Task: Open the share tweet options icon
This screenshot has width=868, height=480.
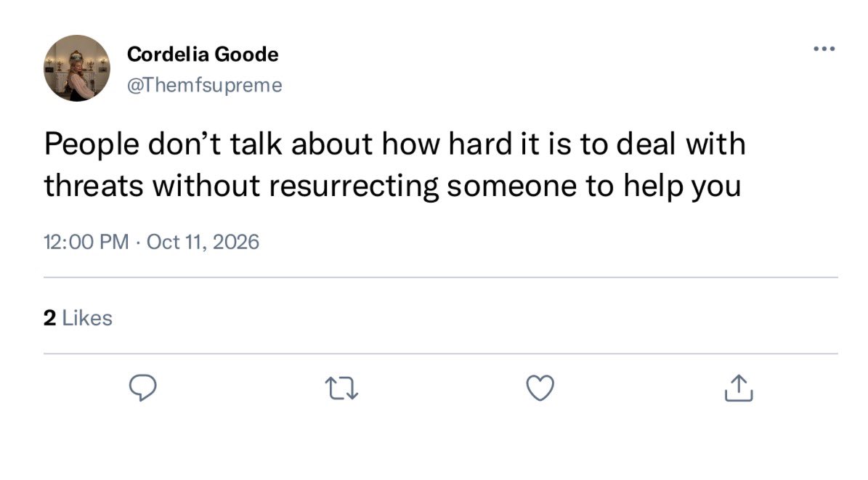Action: click(x=739, y=388)
